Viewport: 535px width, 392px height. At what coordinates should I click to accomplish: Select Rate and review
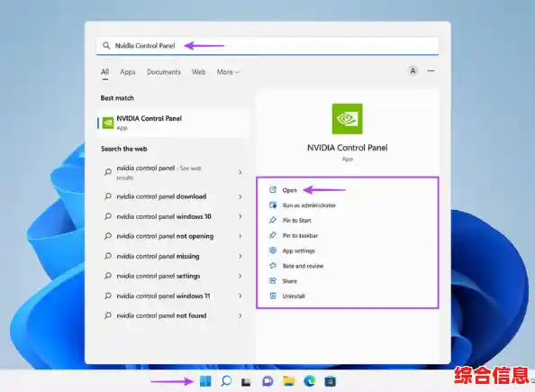[x=303, y=266]
